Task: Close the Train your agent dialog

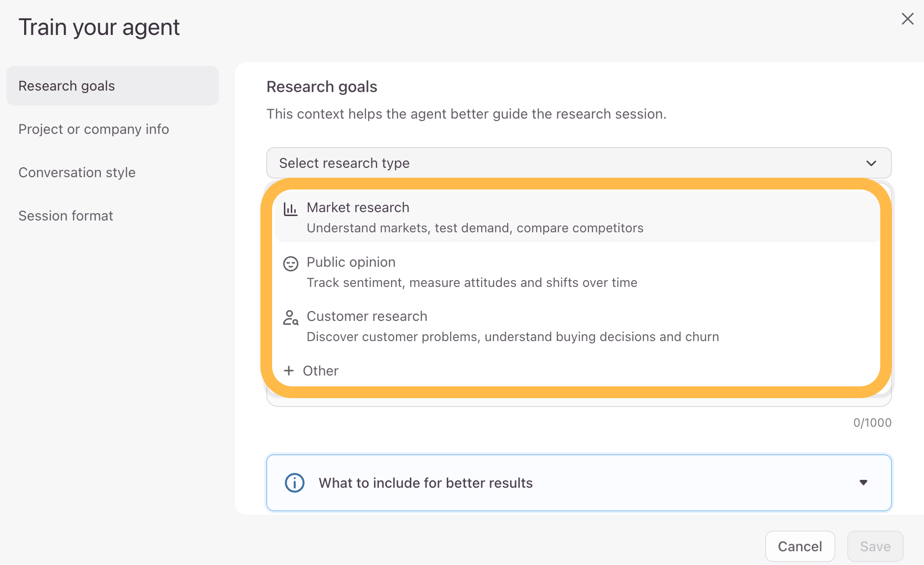Action: pyautogui.click(x=907, y=19)
